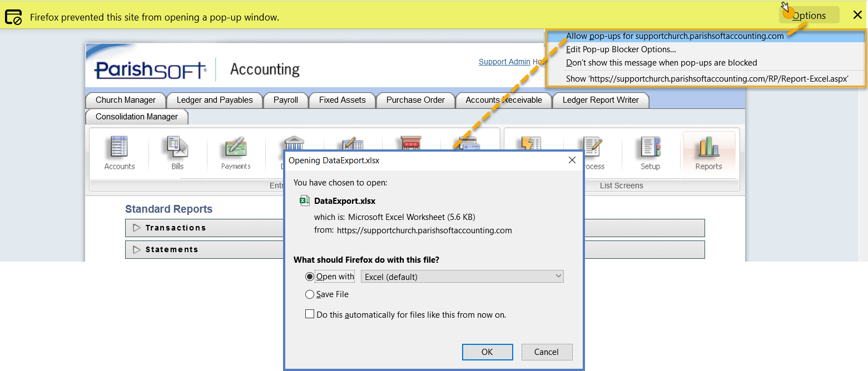Click the Firefox prevented pop-up message text
This screenshot has height=371, width=868.
155,17
